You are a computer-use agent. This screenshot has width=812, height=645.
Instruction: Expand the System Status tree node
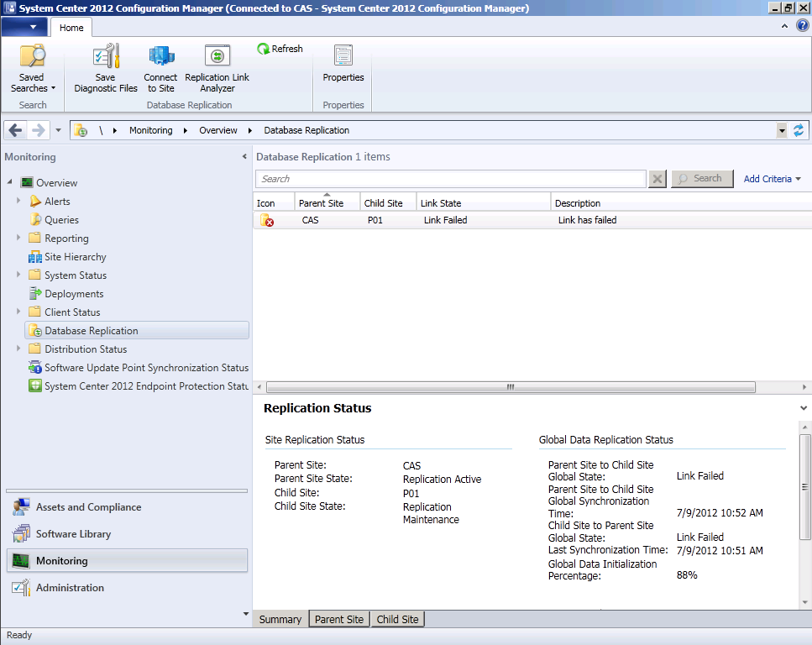click(18, 275)
